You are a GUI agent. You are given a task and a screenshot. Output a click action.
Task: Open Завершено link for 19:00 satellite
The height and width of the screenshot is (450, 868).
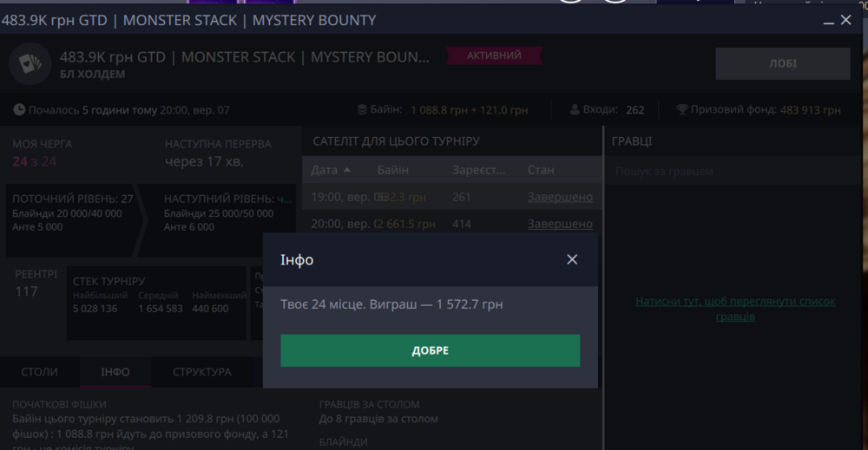[560, 197]
